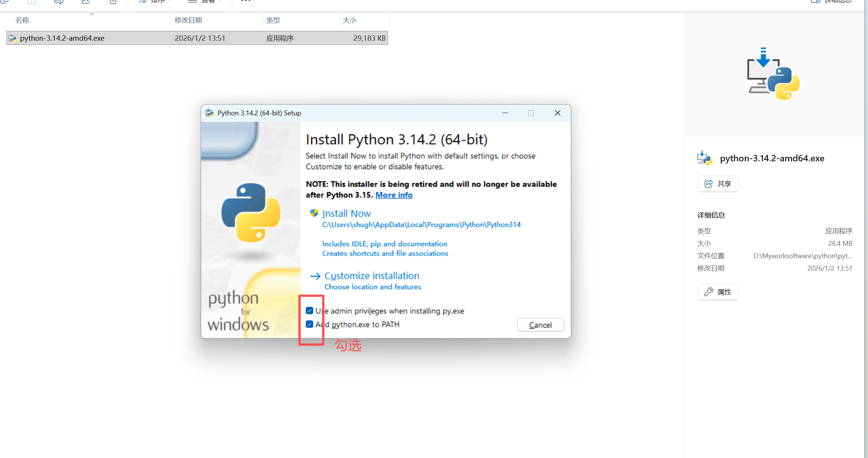Click the arrow icon beside Customize installation
This screenshot has height=458, width=868.
315,276
